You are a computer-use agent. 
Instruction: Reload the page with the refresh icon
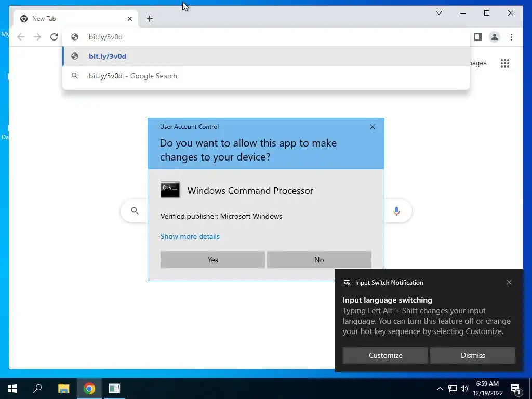54,37
